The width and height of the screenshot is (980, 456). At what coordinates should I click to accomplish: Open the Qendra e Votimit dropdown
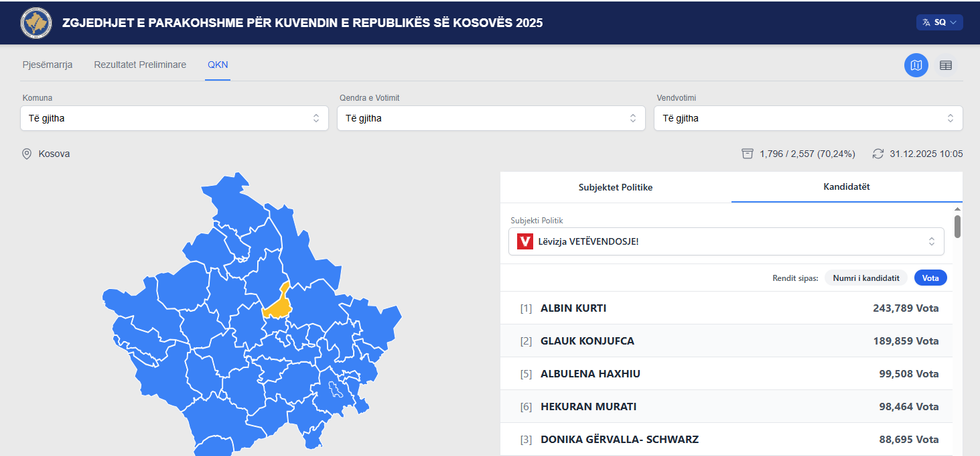click(x=490, y=118)
